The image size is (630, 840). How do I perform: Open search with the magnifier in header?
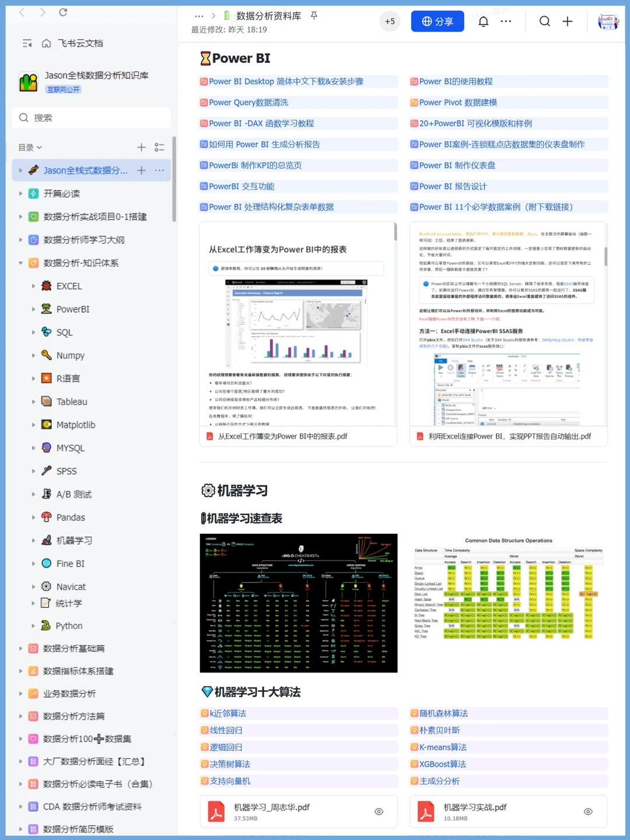pos(545,22)
